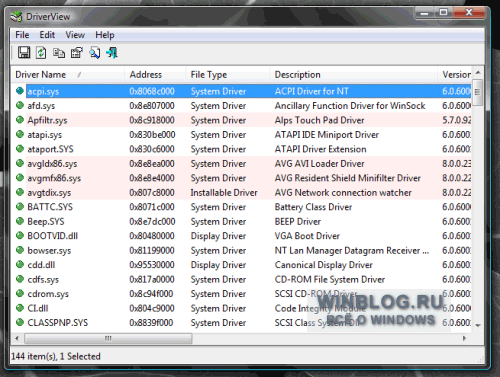The height and width of the screenshot is (377, 500).
Task: Click the green icon beside Apfiltr.sys
Action: click(20, 119)
